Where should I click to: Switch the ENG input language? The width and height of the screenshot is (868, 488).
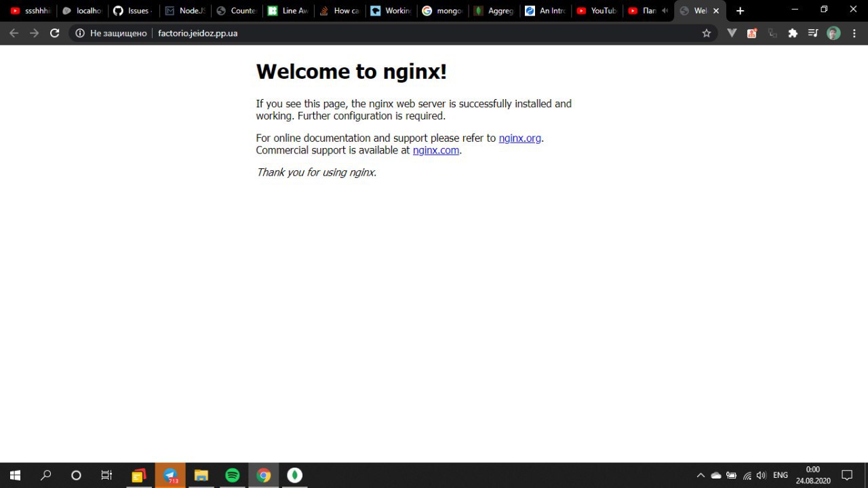[781, 475]
